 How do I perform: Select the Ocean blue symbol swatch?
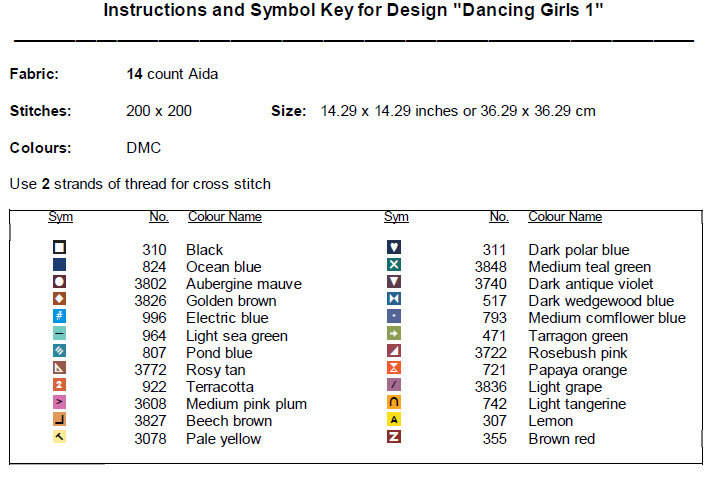pyautogui.click(x=60, y=265)
